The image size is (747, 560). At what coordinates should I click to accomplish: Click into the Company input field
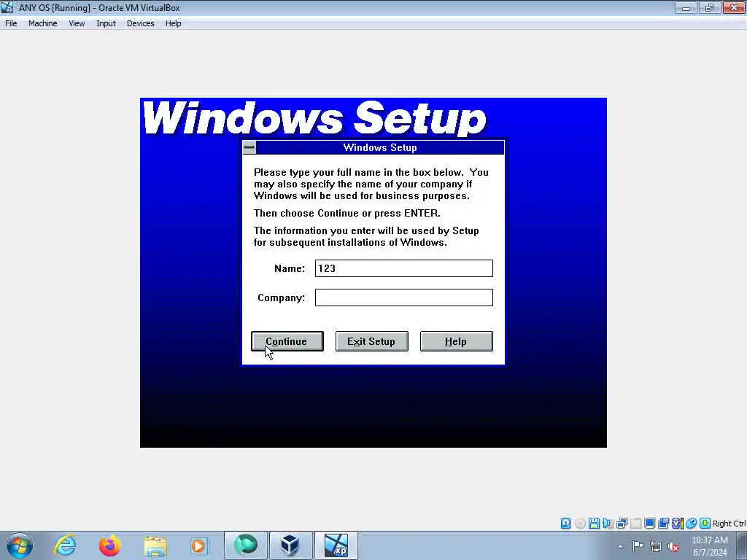404,297
